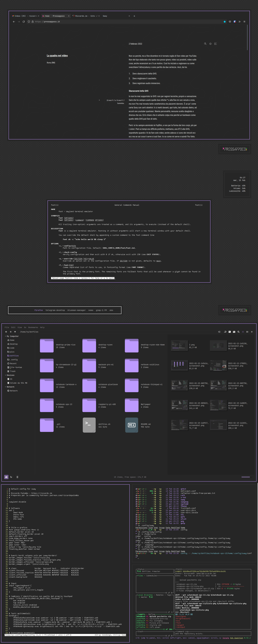Viewport: 258px width, 644px height.
Task: Open the privacy extension icon in Firefox toolbar
Action: 234,21
